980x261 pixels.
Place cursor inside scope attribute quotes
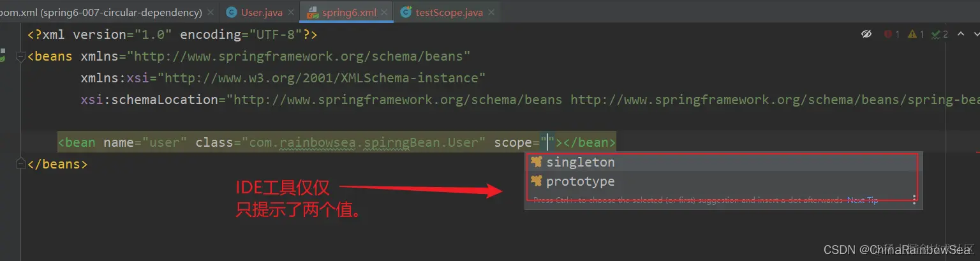pos(547,142)
